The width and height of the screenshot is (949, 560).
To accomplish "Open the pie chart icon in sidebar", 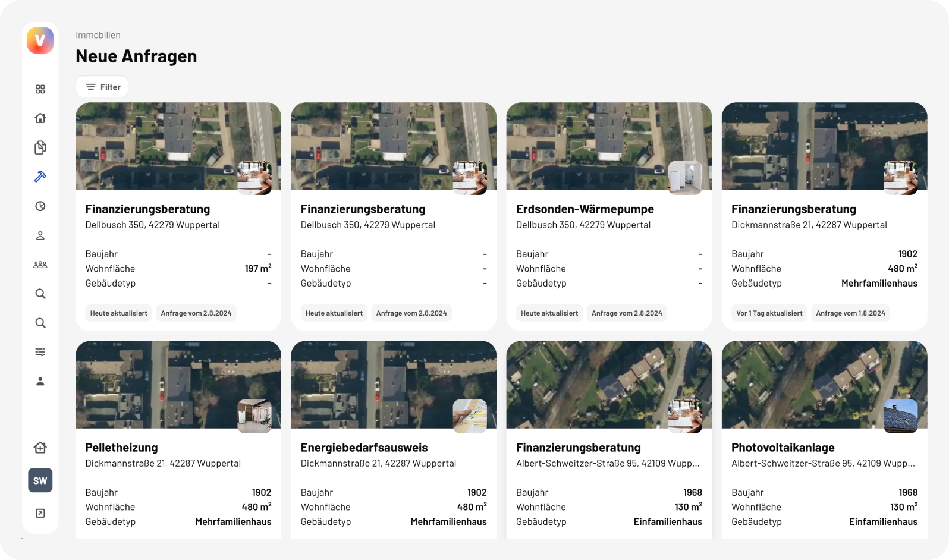I will coord(40,206).
